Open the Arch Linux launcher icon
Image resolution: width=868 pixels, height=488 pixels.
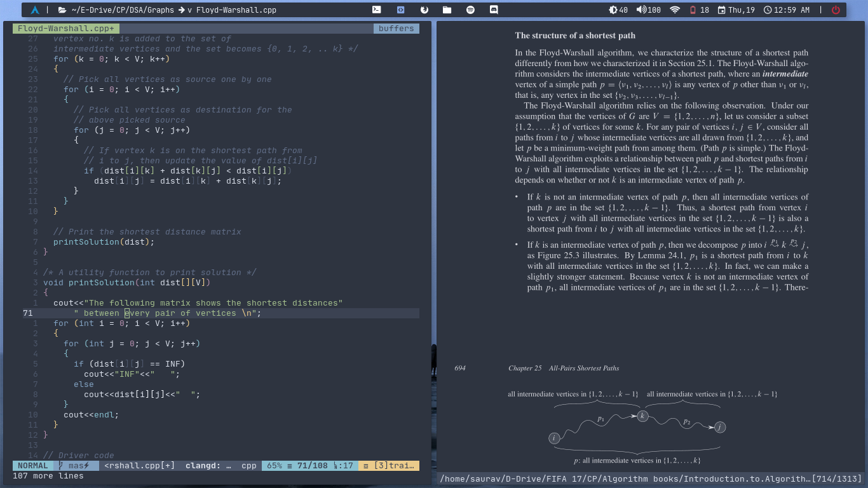35,10
